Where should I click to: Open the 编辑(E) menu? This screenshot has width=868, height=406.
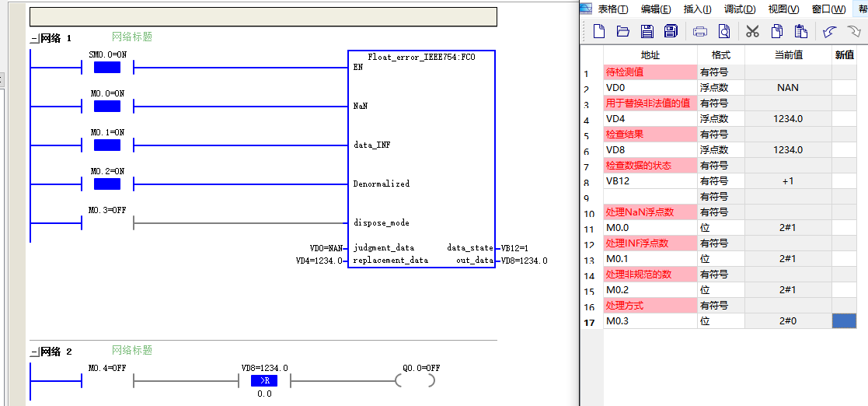[656, 9]
